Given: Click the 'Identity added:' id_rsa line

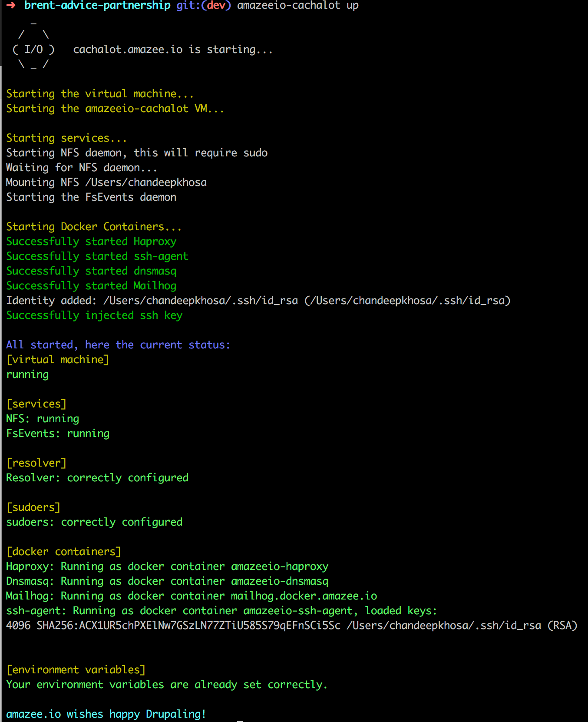Looking at the screenshot, I should point(258,301).
